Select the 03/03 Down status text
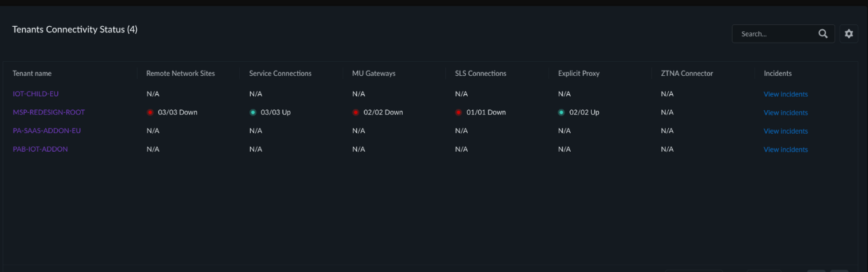The width and height of the screenshot is (868, 272). [178, 112]
